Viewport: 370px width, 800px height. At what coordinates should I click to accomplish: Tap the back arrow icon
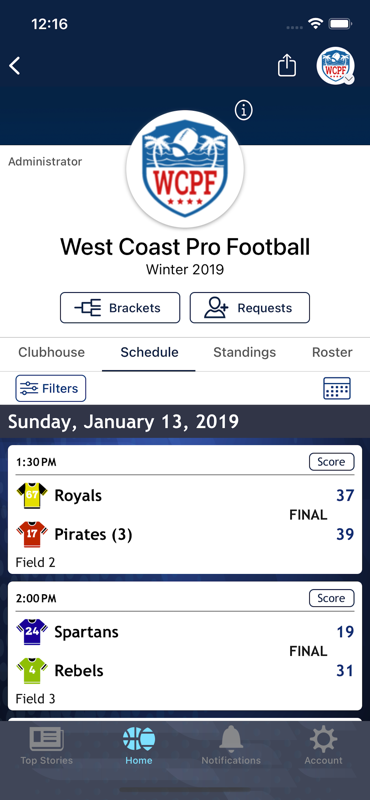pos(15,66)
